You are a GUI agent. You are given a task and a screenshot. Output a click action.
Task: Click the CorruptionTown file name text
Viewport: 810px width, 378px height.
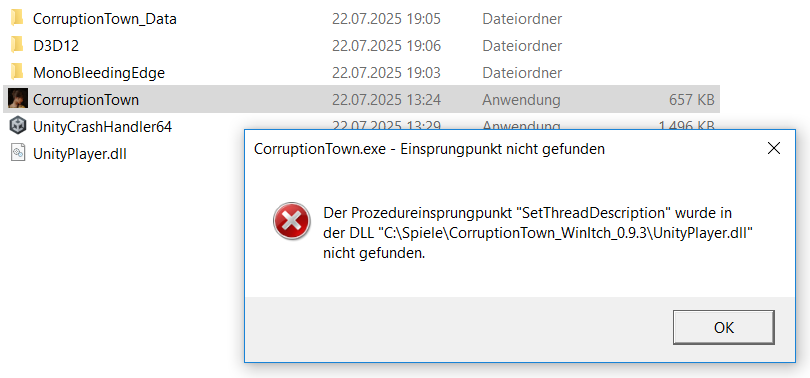86,100
